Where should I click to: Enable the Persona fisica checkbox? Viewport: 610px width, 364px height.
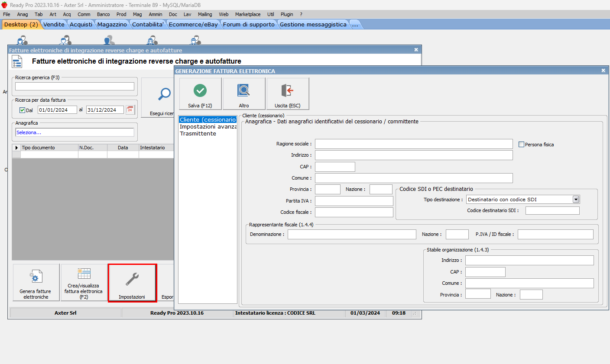click(x=521, y=145)
